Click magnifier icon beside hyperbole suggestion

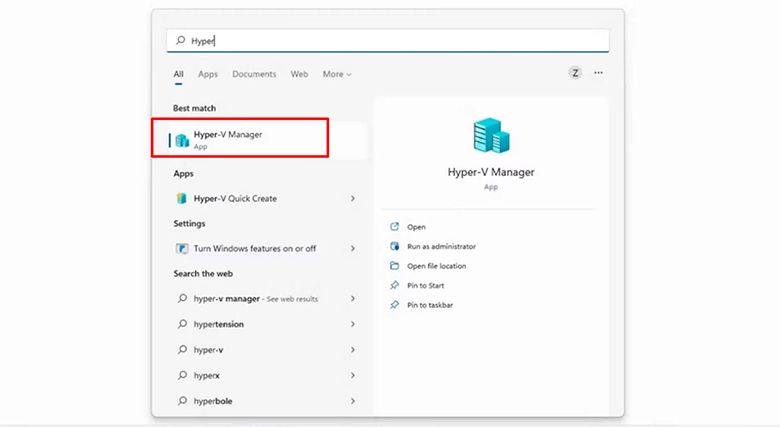tap(183, 400)
